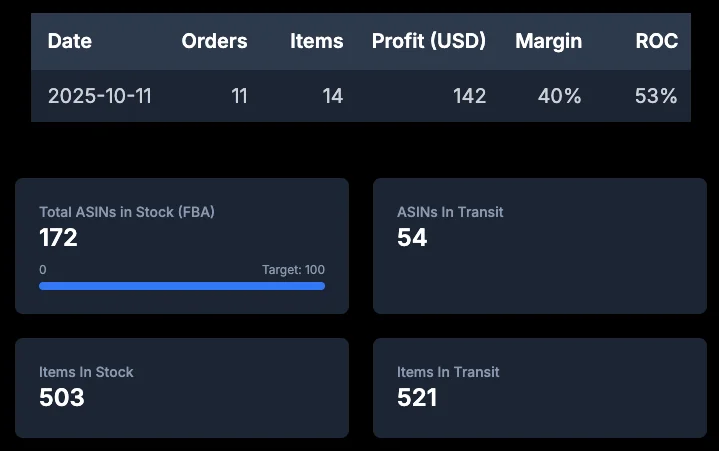Click the profit value 142 cell
The height and width of the screenshot is (451, 719).
pos(469,96)
